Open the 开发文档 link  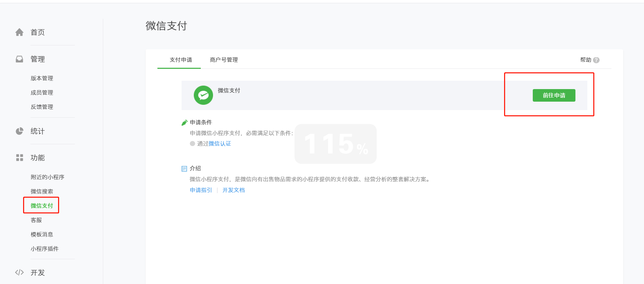(x=234, y=190)
